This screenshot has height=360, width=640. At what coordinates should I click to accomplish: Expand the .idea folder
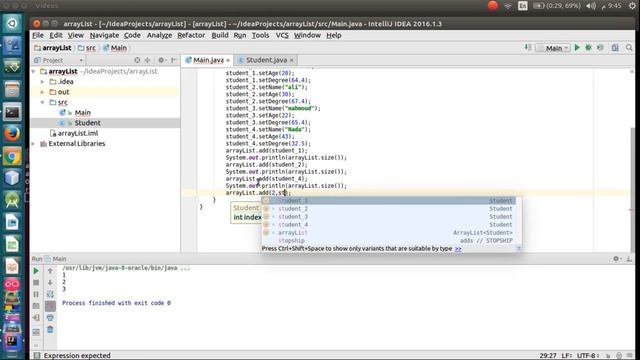(x=42, y=82)
